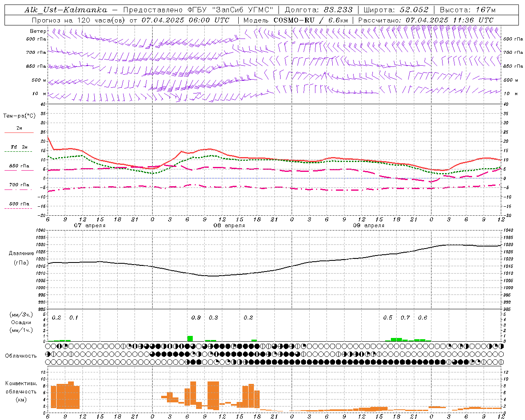Image resolution: width=525 pixels, height=420 pixels.
Task: Click the (км) unit label
Action: pos(21,400)
